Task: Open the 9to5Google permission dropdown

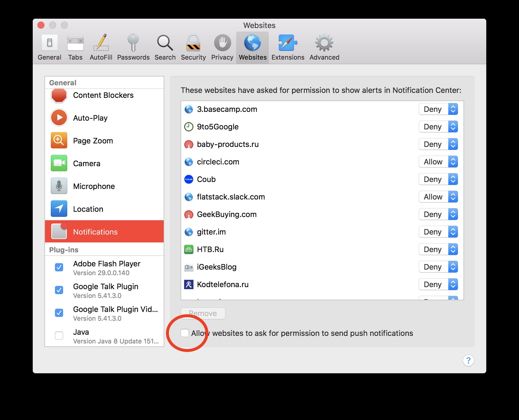Action: 438,127
